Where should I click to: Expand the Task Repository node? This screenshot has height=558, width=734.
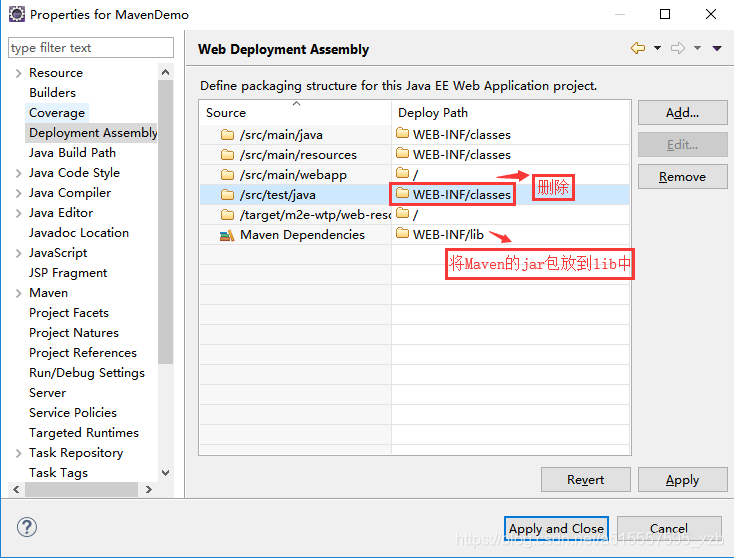[18, 453]
